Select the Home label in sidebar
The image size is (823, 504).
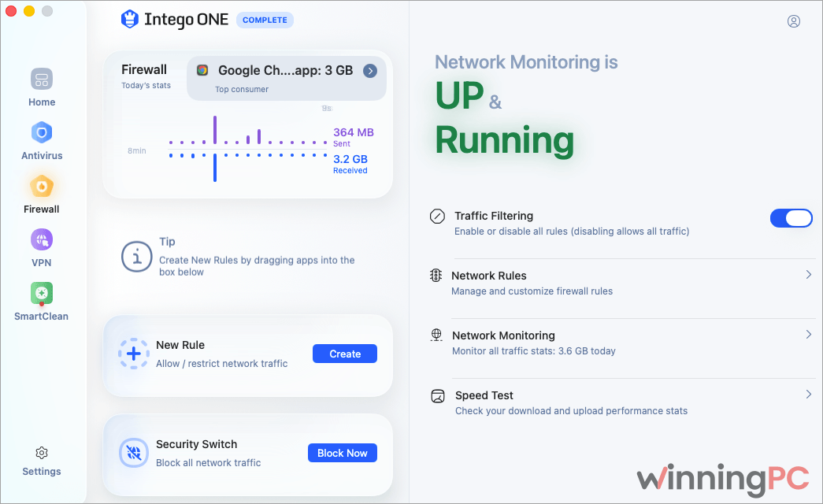(42, 102)
